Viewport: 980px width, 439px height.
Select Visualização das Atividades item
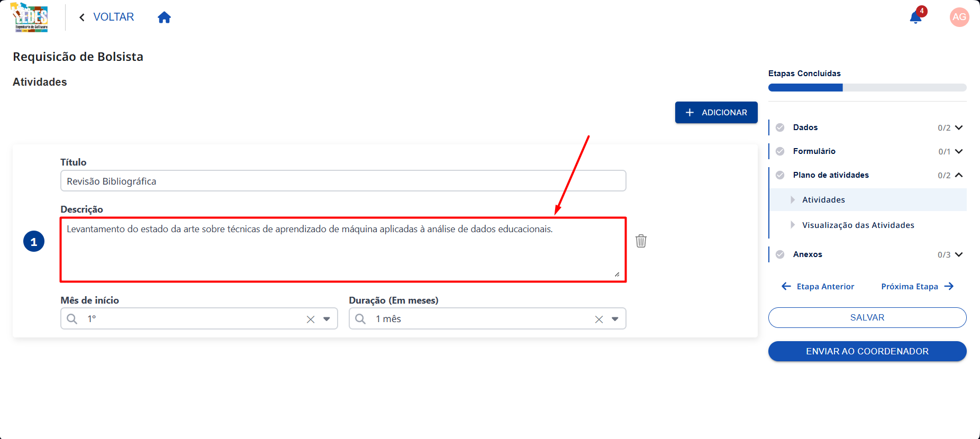click(x=858, y=225)
